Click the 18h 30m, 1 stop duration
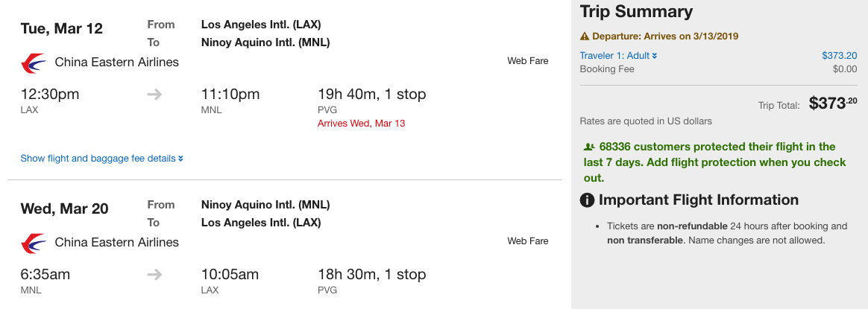The height and width of the screenshot is (309, 868). (371, 275)
